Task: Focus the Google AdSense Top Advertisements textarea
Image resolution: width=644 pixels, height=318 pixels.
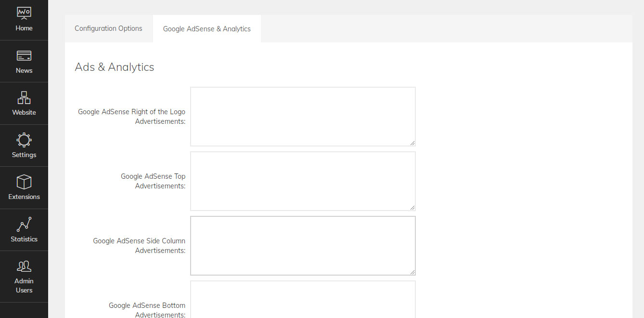Action: [x=303, y=181]
